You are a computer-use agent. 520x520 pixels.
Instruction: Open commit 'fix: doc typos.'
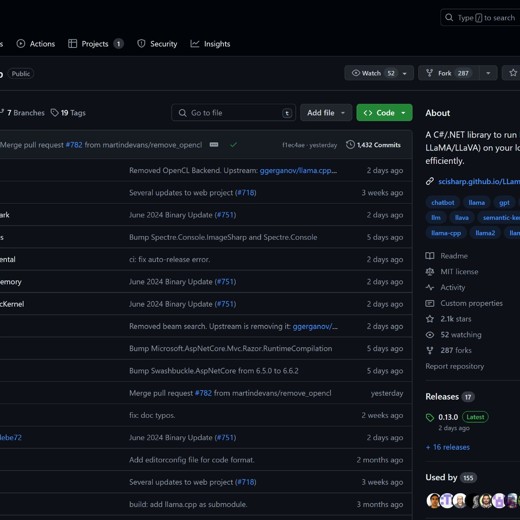point(152,415)
